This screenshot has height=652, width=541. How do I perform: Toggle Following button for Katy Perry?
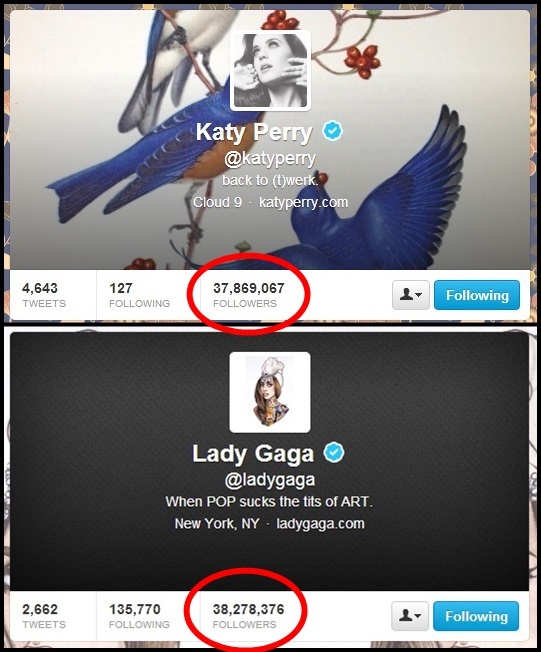[x=477, y=295]
